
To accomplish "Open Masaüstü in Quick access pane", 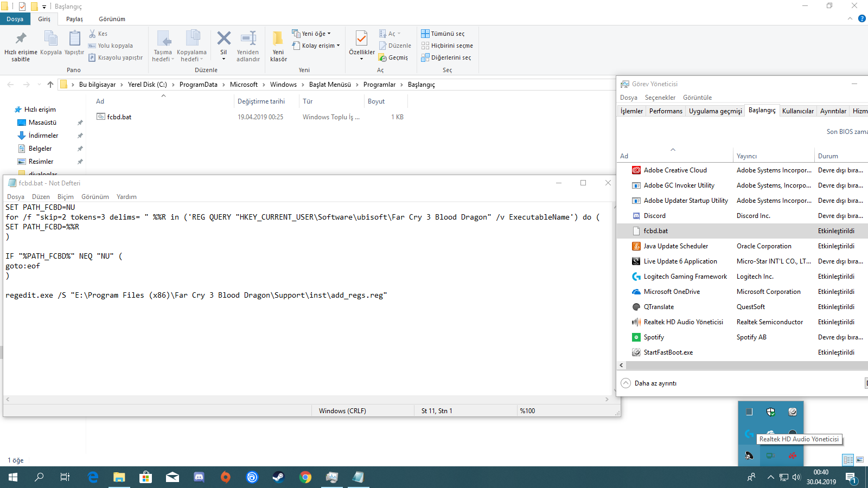I will click(42, 123).
